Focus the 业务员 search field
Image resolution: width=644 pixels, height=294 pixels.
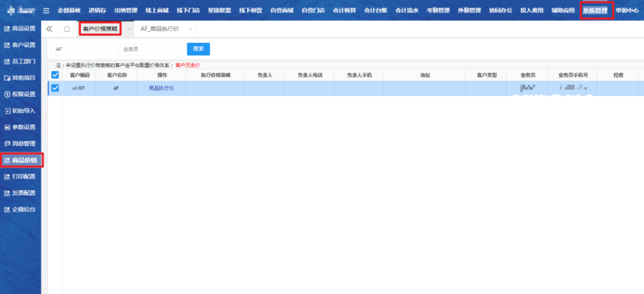151,49
